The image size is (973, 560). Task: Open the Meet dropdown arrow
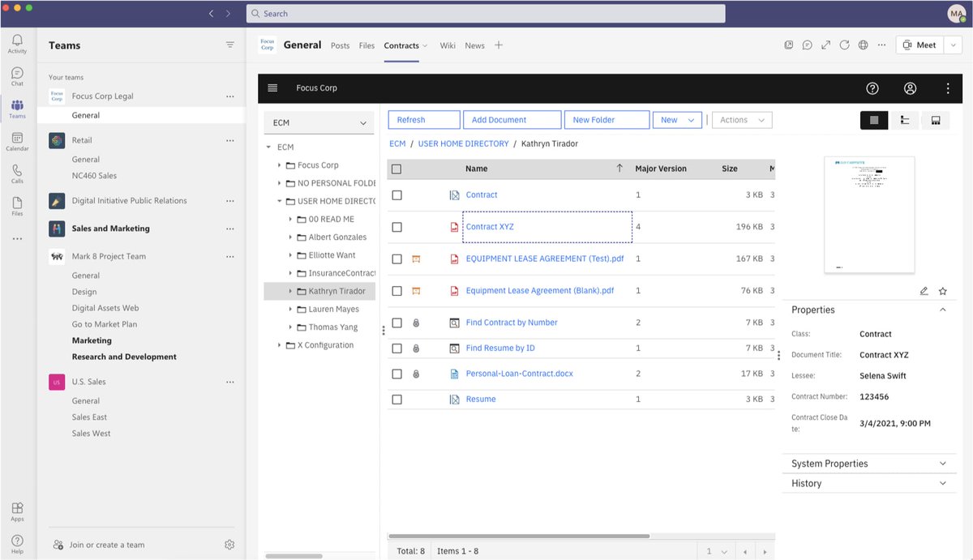(x=954, y=45)
